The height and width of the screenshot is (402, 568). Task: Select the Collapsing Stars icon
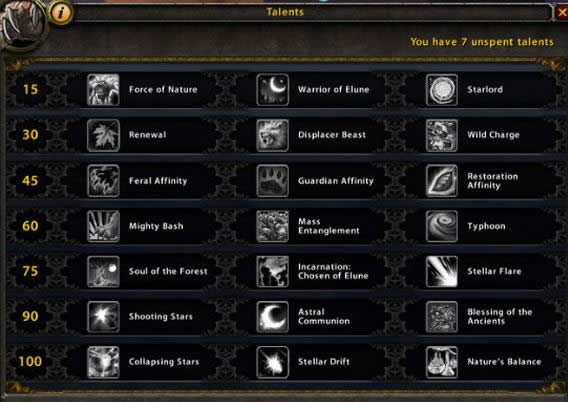click(103, 362)
